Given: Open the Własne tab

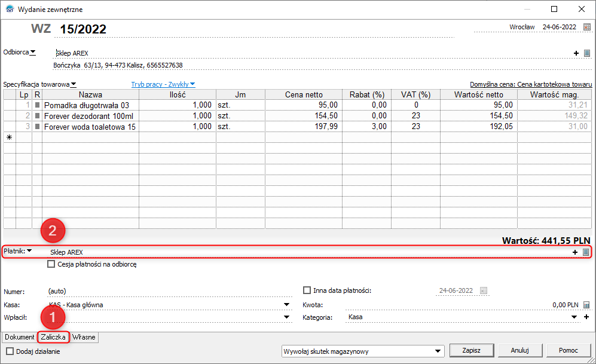Looking at the screenshot, I should pyautogui.click(x=84, y=337).
